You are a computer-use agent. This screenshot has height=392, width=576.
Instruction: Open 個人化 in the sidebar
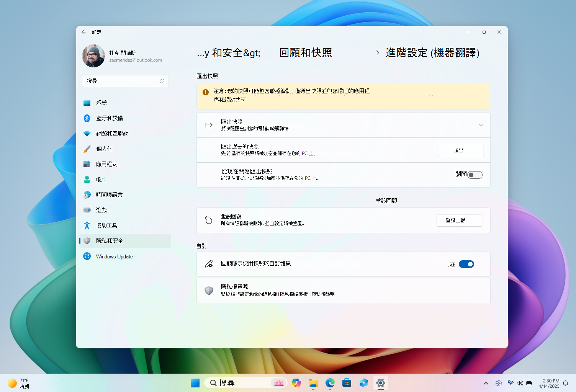(125, 149)
